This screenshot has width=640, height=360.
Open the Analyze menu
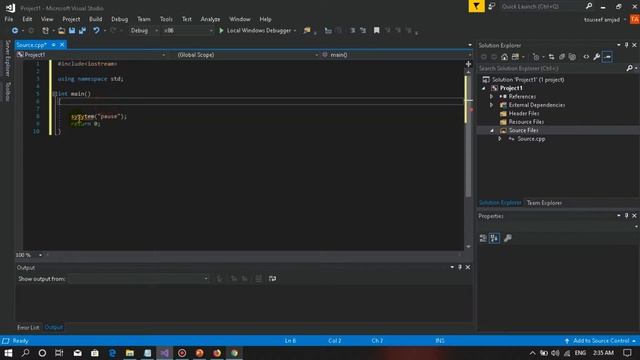210,19
